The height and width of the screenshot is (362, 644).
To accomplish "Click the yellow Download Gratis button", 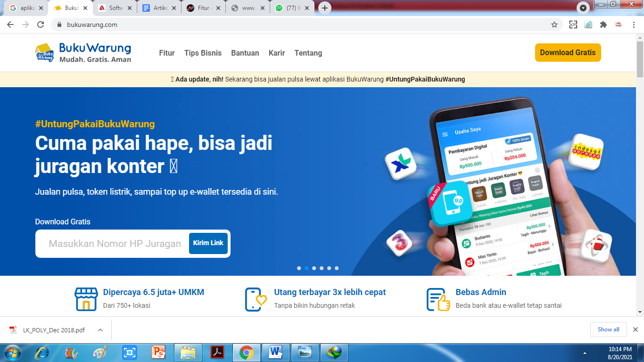I will 568,52.
